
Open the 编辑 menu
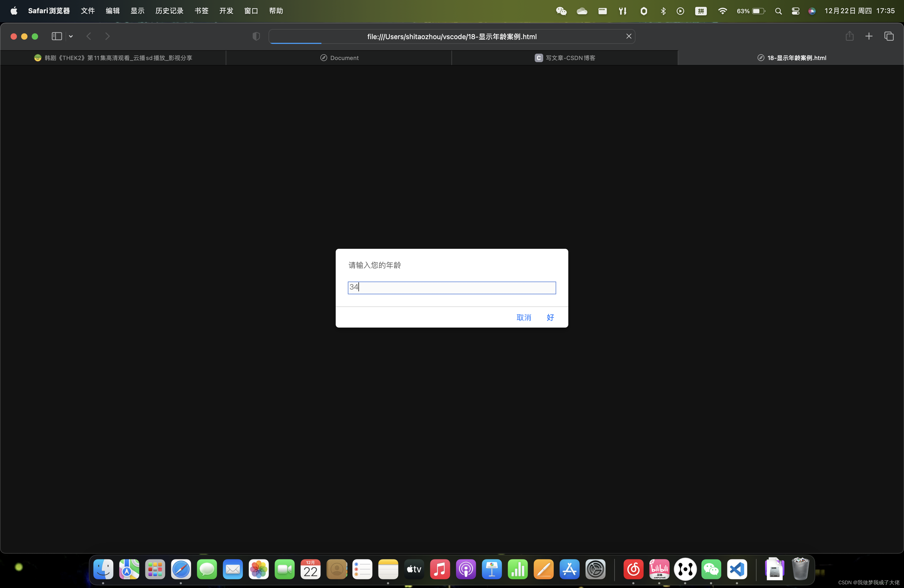(113, 11)
